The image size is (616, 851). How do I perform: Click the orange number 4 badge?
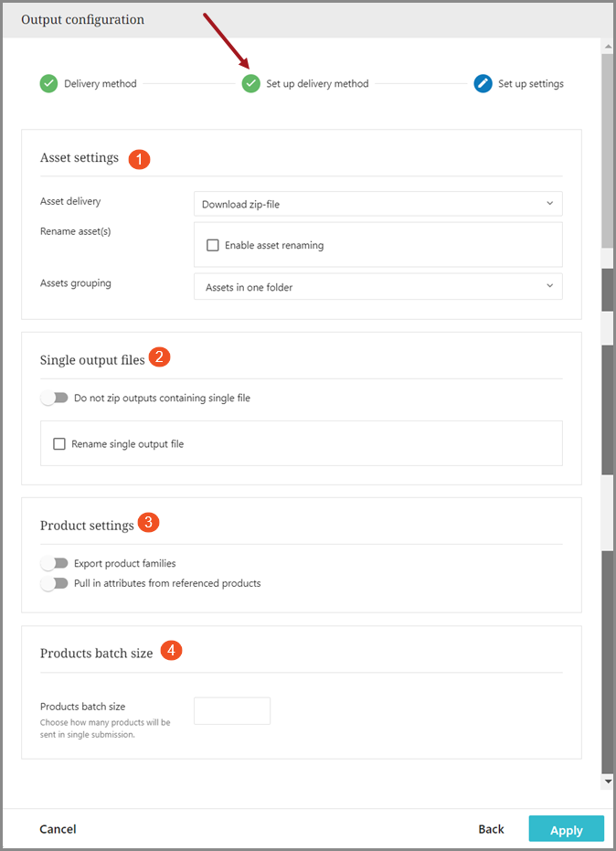coord(171,652)
